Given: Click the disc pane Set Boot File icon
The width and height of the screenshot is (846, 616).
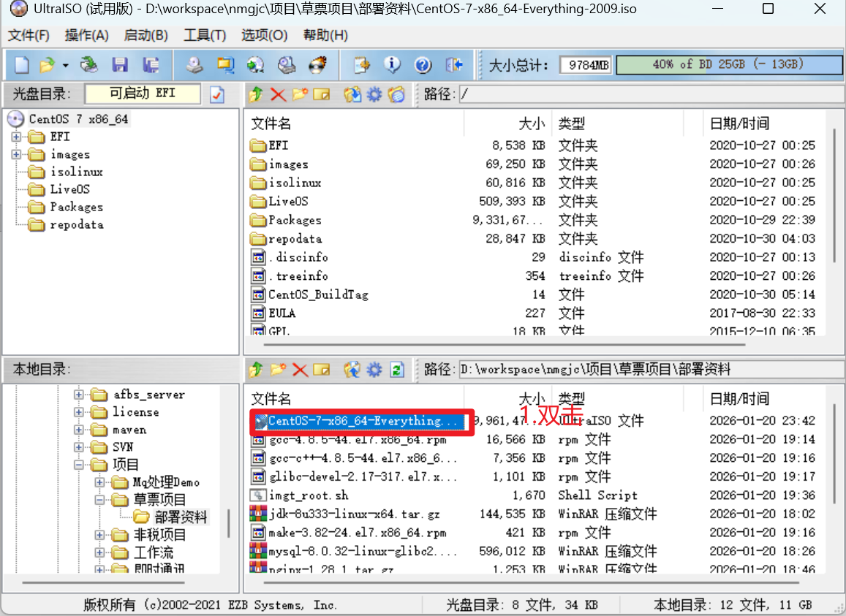Looking at the screenshot, I should click(396, 95).
